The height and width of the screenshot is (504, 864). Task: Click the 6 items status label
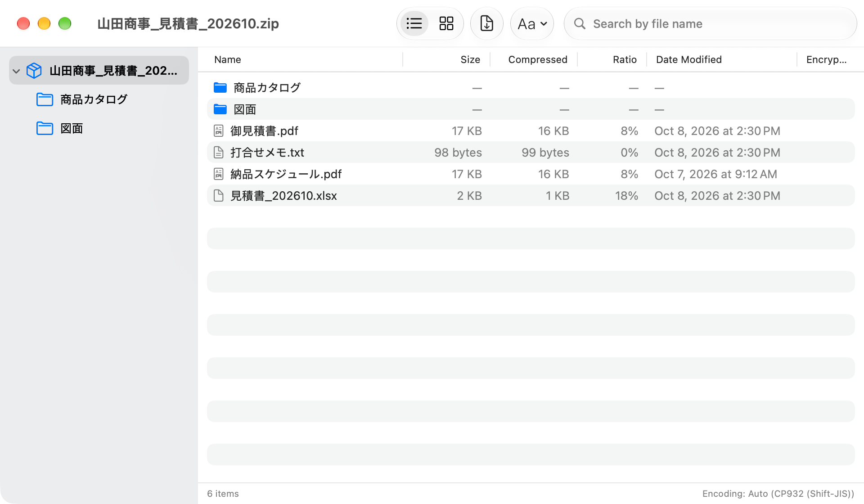click(223, 494)
